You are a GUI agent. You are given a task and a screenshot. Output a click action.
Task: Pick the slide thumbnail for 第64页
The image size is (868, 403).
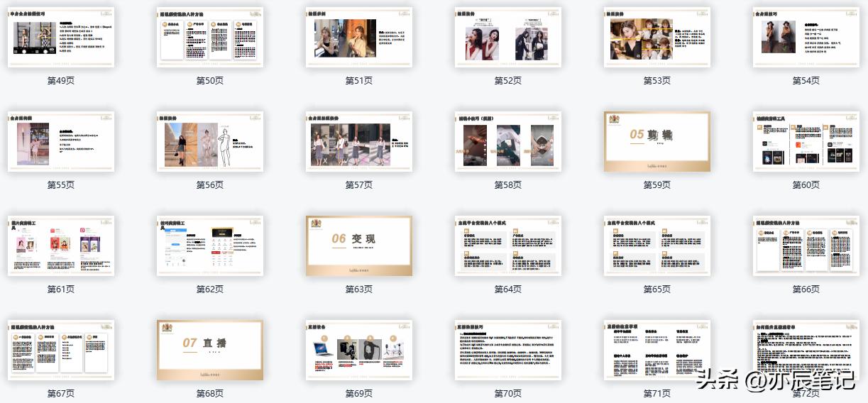tap(508, 246)
